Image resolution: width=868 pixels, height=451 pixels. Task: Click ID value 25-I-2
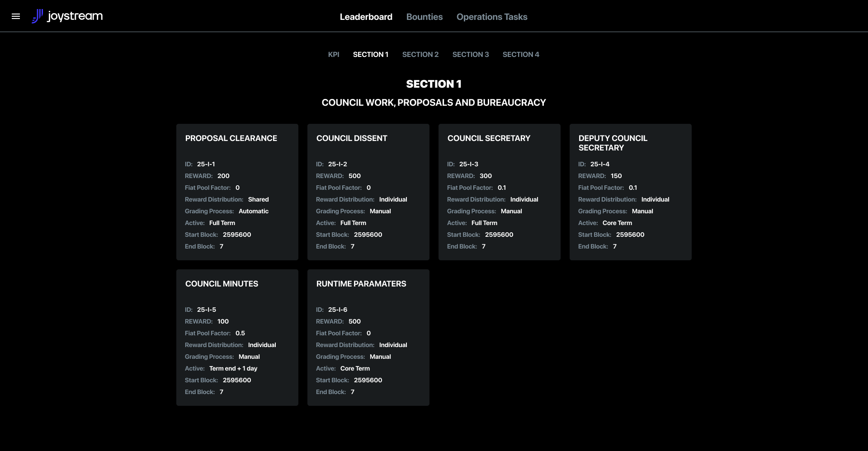pos(338,164)
